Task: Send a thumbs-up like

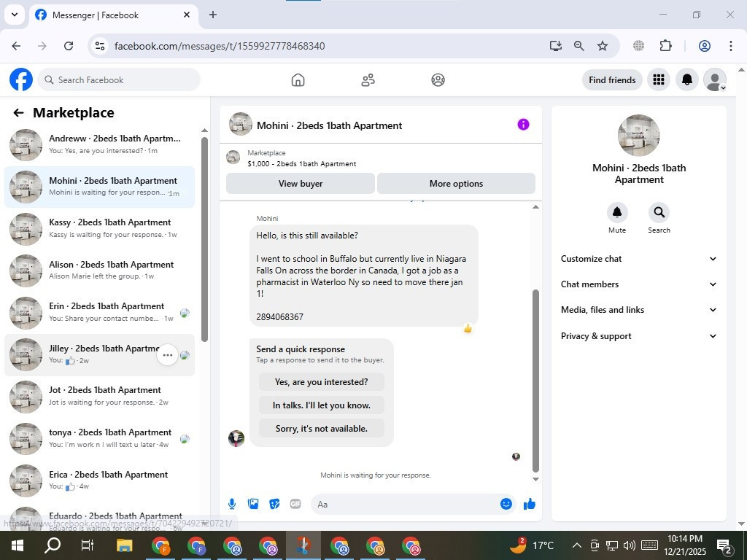Action: coord(530,504)
